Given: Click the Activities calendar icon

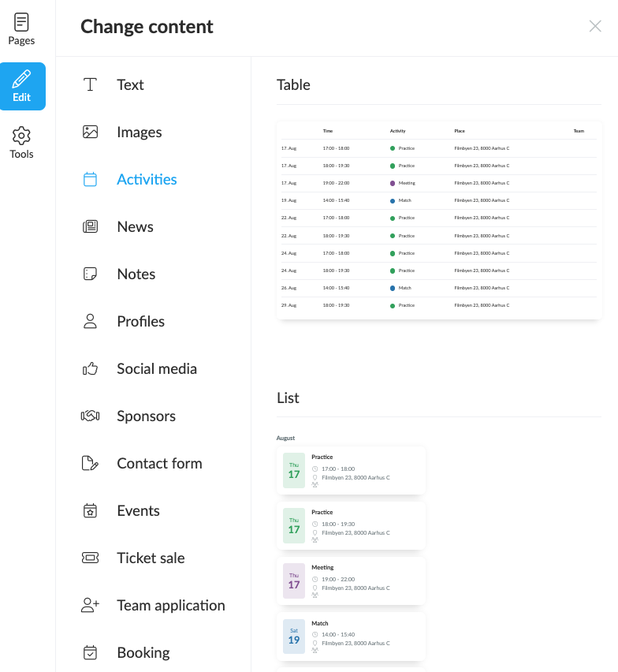Looking at the screenshot, I should pos(90,179).
